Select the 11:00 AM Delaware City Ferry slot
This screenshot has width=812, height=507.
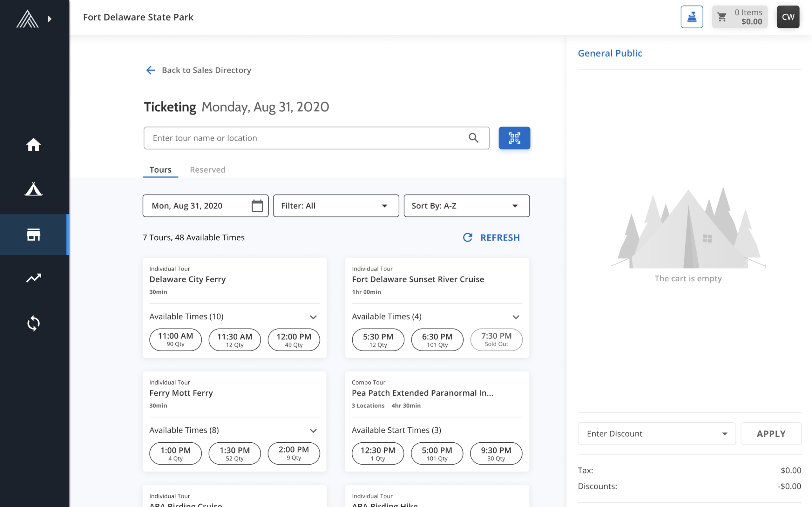[x=175, y=339]
